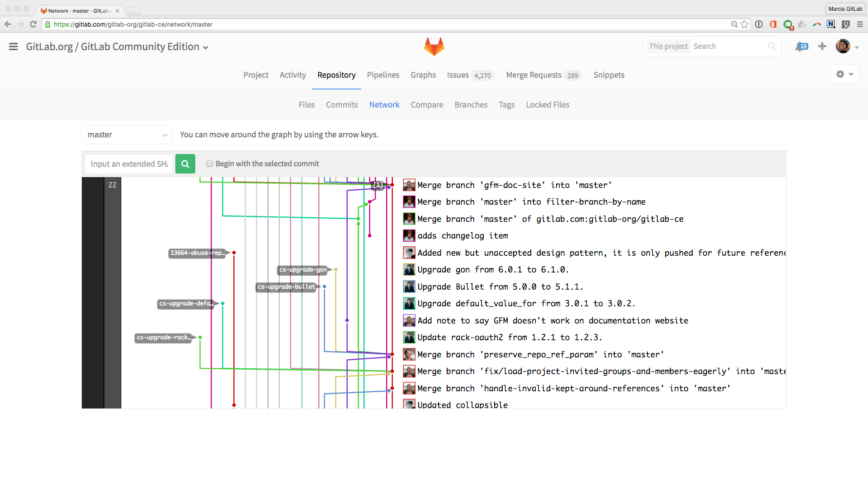
Task: Open the Pipelines tab
Action: tap(383, 75)
